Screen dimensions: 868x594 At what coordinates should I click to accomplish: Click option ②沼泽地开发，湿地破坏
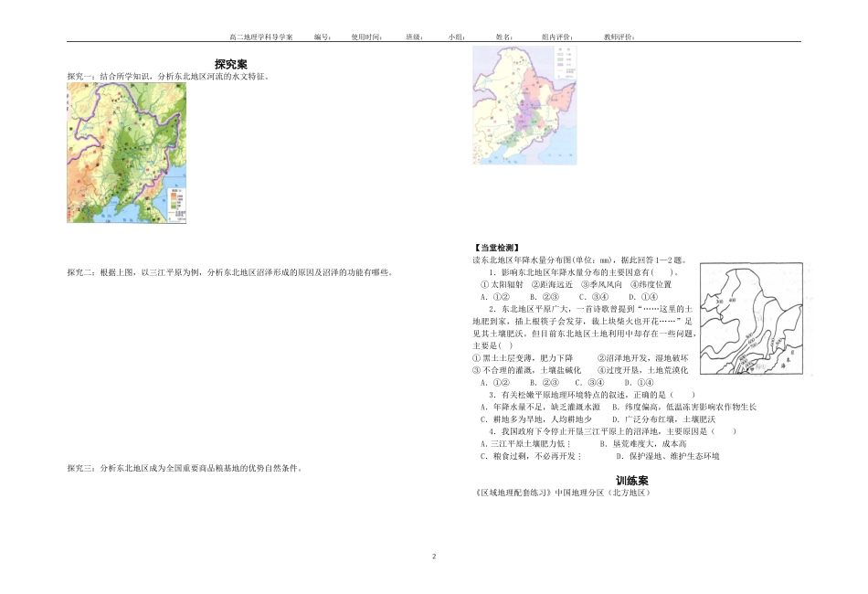pos(642,358)
